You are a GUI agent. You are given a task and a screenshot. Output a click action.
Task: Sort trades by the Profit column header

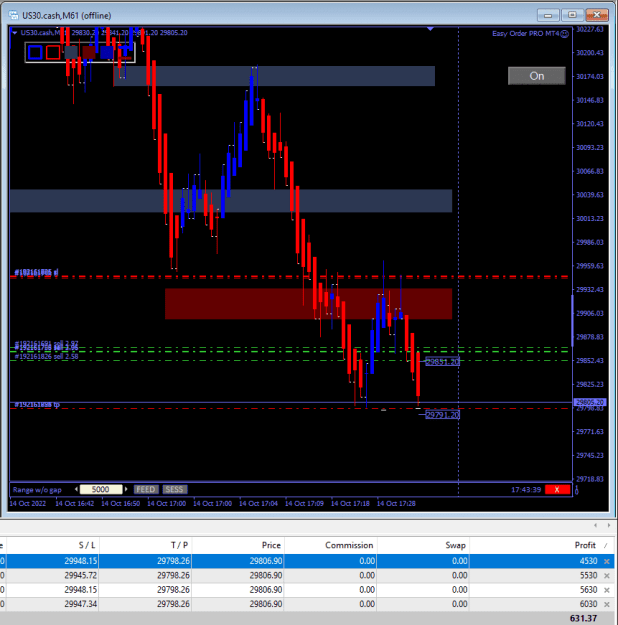[585, 545]
